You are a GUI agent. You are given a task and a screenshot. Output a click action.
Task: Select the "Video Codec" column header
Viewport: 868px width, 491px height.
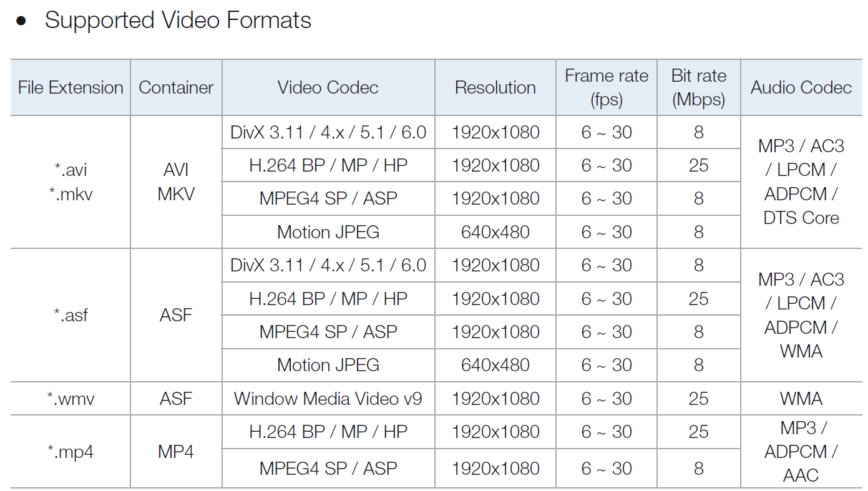click(328, 87)
